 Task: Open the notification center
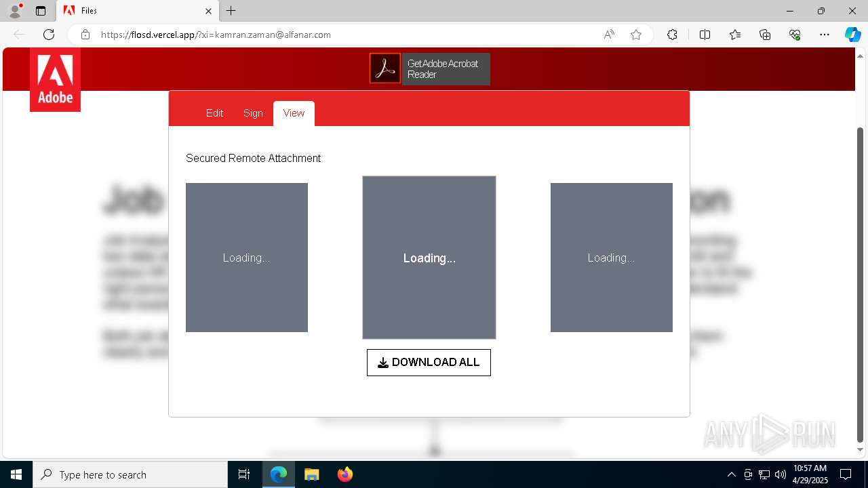[x=846, y=474]
